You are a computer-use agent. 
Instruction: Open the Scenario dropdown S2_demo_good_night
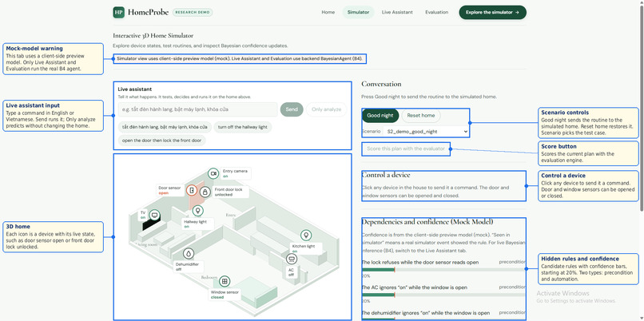(425, 132)
